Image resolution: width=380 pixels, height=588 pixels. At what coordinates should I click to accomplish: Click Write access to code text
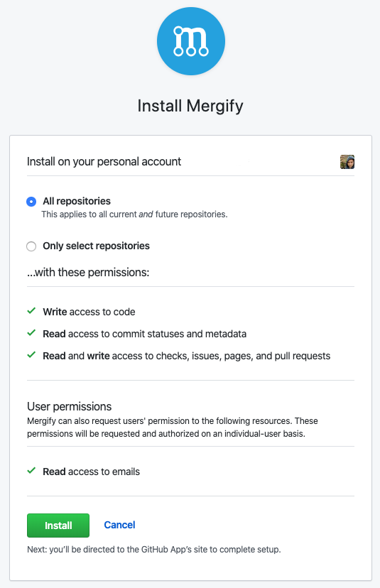(x=89, y=312)
